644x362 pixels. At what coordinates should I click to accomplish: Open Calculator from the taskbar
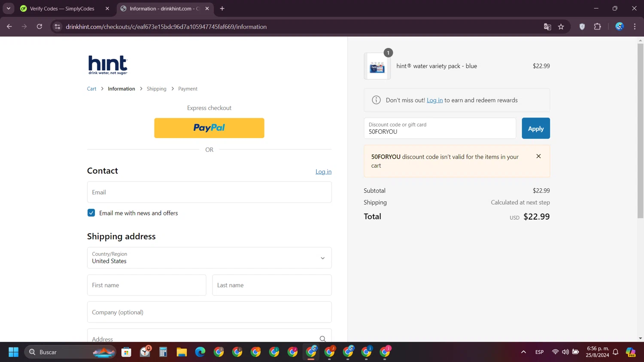click(163, 352)
